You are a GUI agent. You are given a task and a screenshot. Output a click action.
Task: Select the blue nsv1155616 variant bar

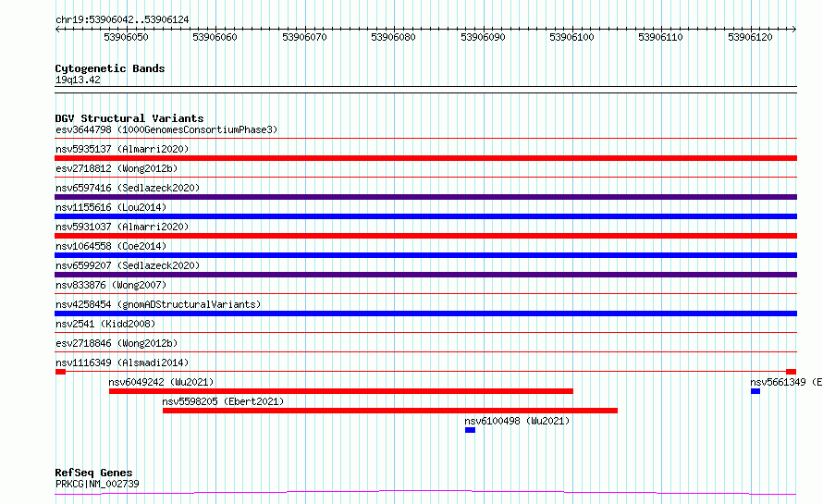point(425,216)
